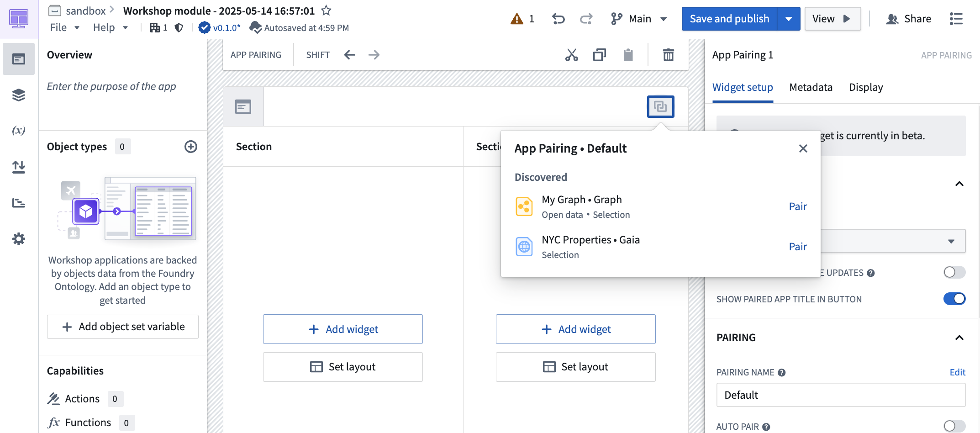The image size is (980, 433).
Task: Switch to the Metadata tab
Action: [811, 87]
